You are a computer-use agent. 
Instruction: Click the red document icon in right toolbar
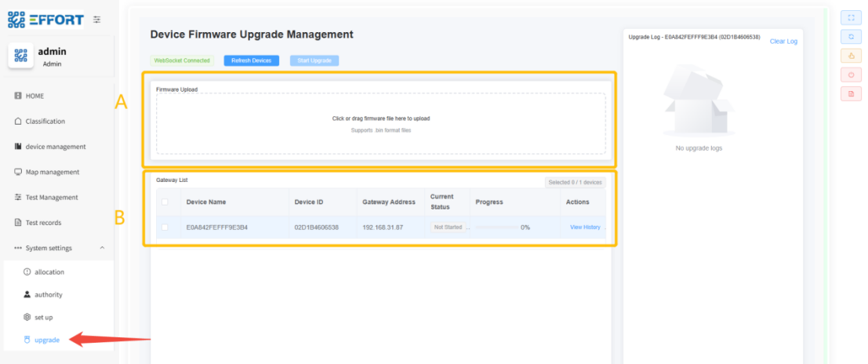coord(851,93)
